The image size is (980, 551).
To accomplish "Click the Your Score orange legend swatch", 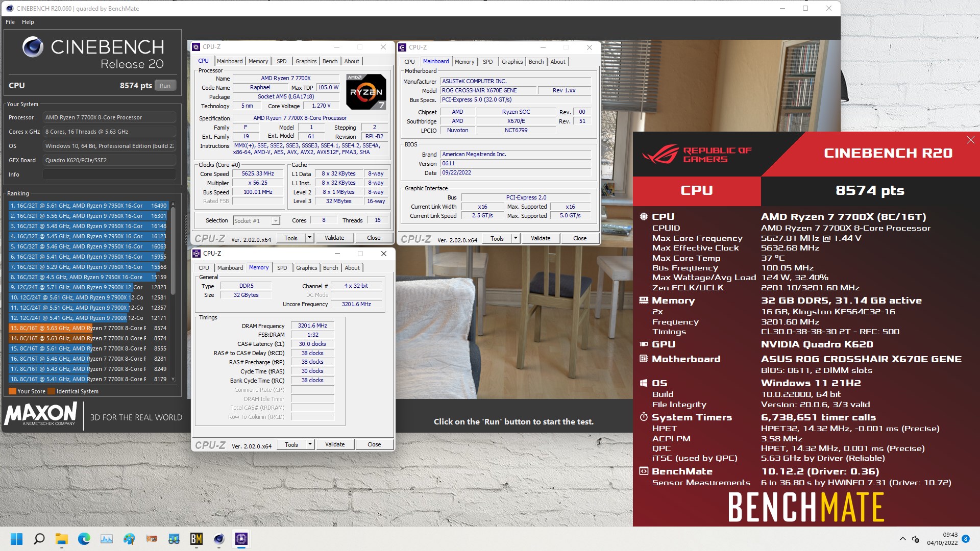I will tap(12, 391).
